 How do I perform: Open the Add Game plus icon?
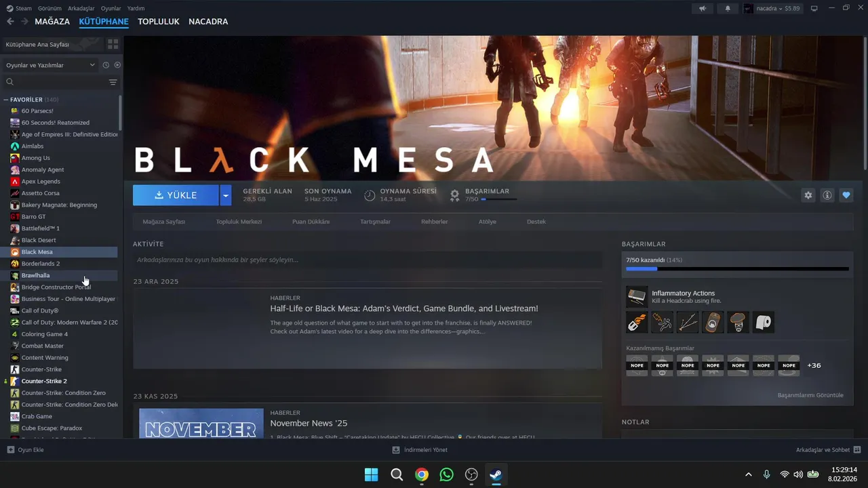point(11,449)
